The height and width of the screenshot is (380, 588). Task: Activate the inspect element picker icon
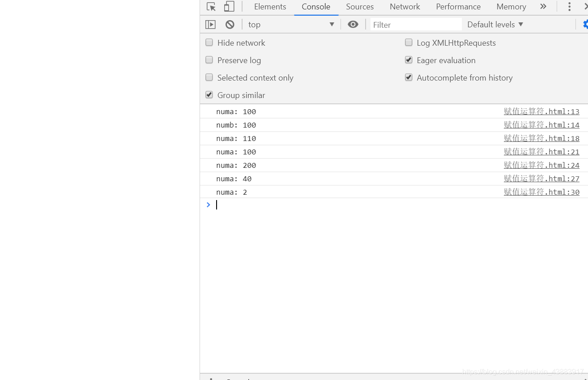211,7
